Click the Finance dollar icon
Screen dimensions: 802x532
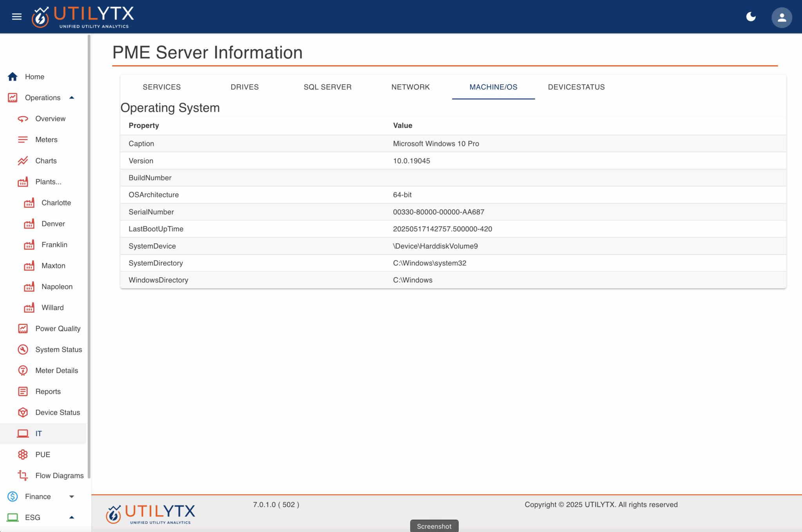click(x=13, y=496)
